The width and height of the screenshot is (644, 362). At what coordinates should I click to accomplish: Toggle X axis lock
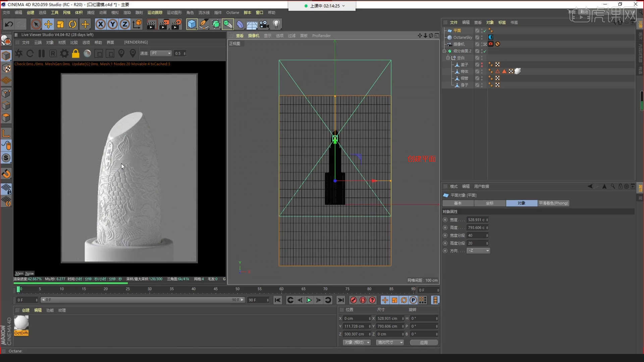tap(101, 24)
